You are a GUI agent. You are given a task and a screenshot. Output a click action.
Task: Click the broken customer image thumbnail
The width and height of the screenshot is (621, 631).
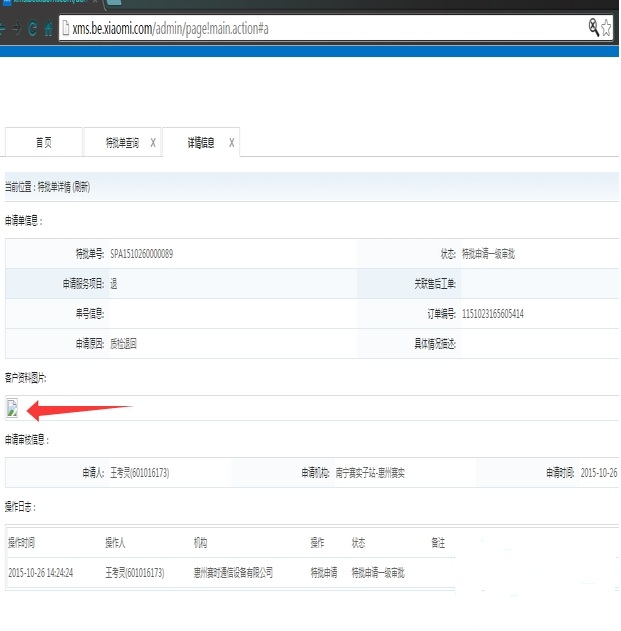pos(12,407)
